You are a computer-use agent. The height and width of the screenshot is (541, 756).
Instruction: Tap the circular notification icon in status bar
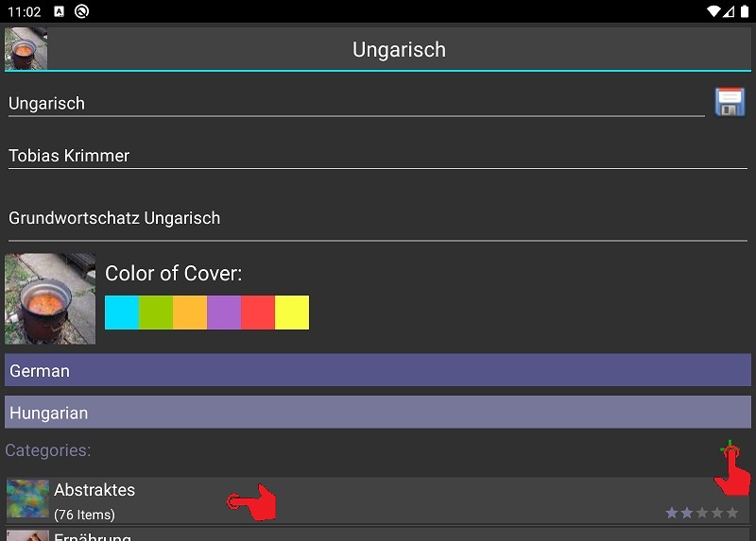[x=81, y=11]
